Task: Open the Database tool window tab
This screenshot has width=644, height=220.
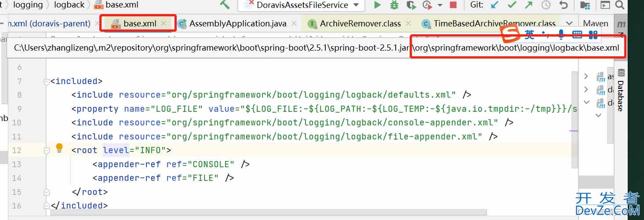Action: point(621,90)
